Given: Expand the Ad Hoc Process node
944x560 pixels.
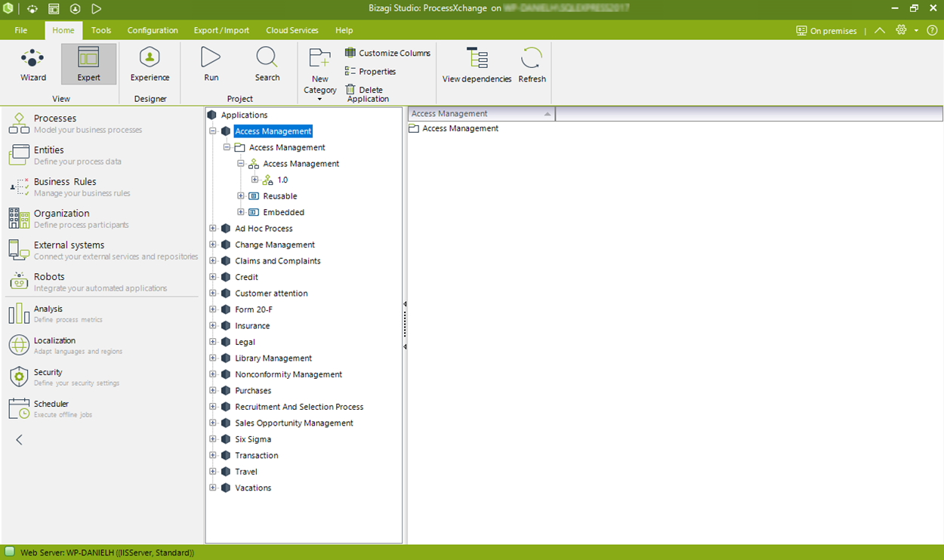Looking at the screenshot, I should (213, 228).
